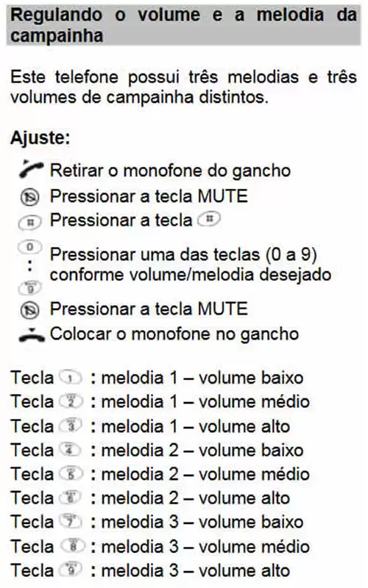Click the gray heading 'Regulando o volume'

(184, 26)
